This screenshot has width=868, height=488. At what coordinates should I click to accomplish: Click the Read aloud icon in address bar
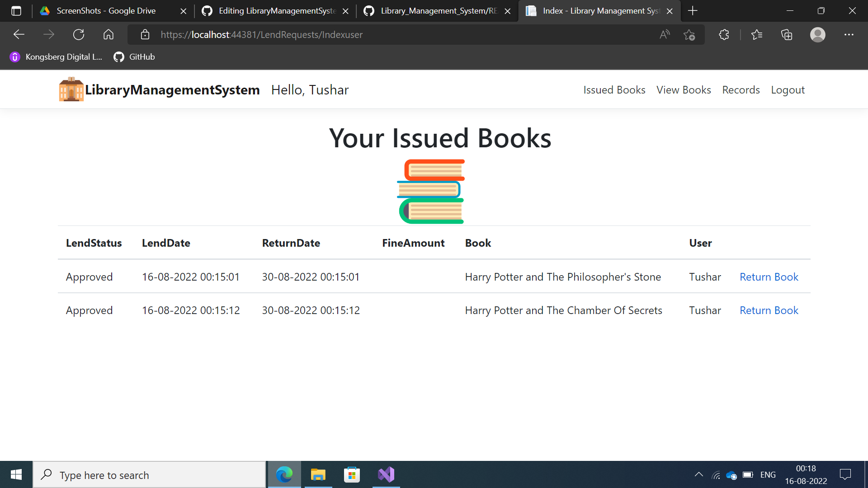coord(665,34)
